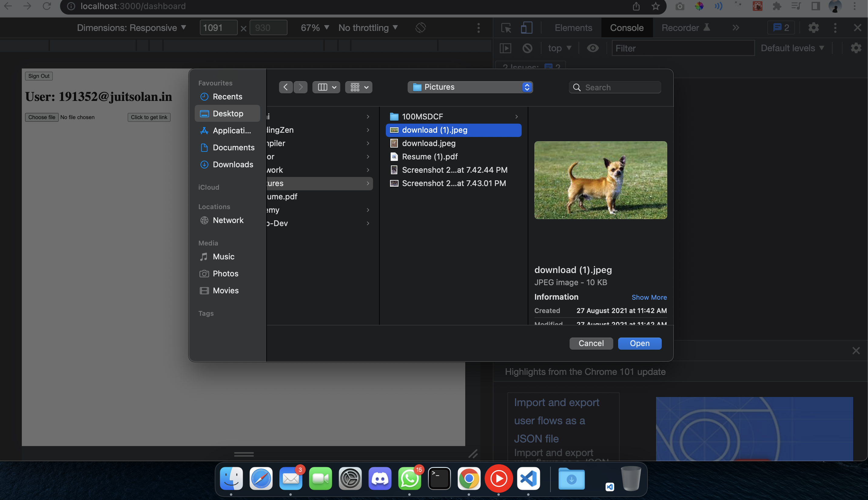The width and height of the screenshot is (868, 500).
Task: Click the Show More information link
Action: coord(649,297)
